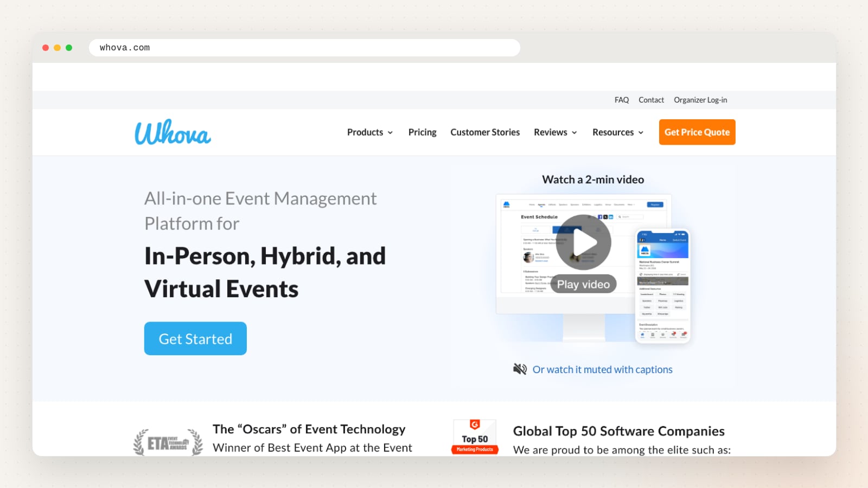Open the Pricing page
The height and width of the screenshot is (488, 868).
pyautogui.click(x=422, y=132)
